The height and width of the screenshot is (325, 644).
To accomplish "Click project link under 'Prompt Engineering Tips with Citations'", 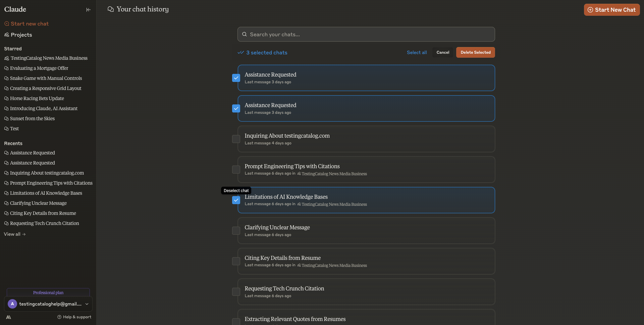I will pos(332,174).
